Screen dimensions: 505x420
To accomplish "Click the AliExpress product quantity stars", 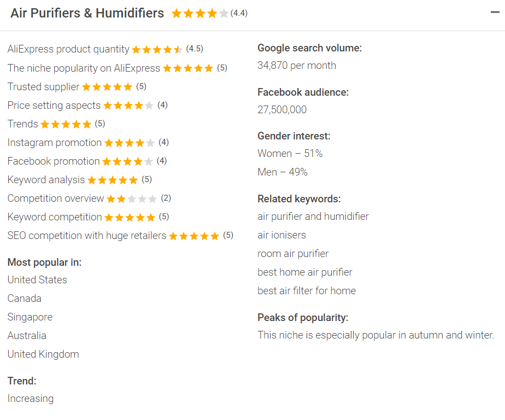I will tap(157, 50).
